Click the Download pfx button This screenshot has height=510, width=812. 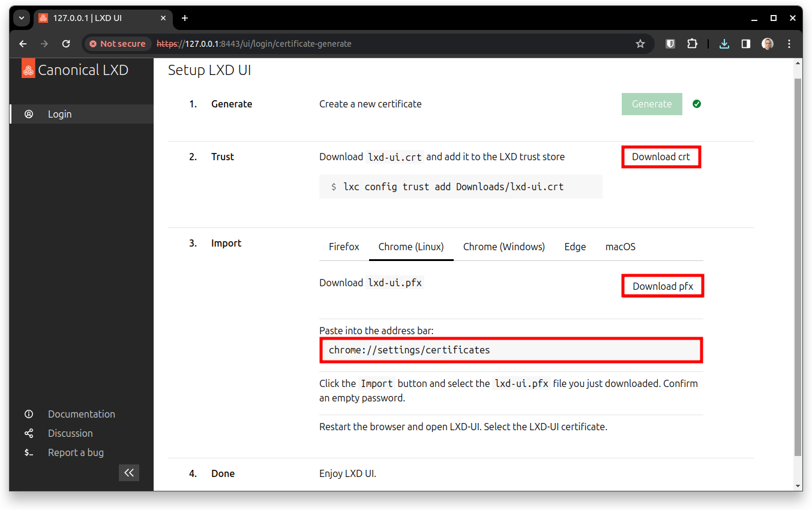(663, 286)
